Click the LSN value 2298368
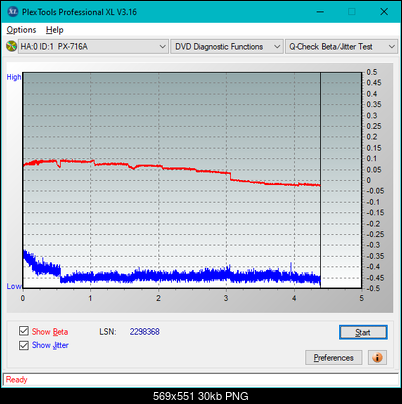 [x=145, y=332]
